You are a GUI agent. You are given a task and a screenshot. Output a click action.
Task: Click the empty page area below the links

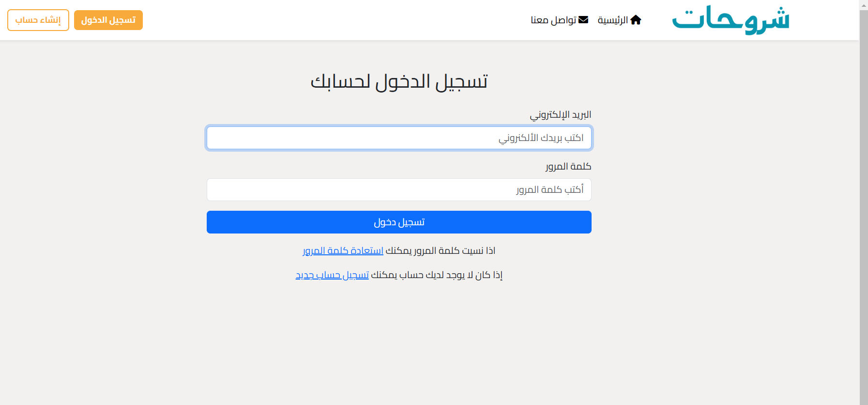(x=399, y=344)
